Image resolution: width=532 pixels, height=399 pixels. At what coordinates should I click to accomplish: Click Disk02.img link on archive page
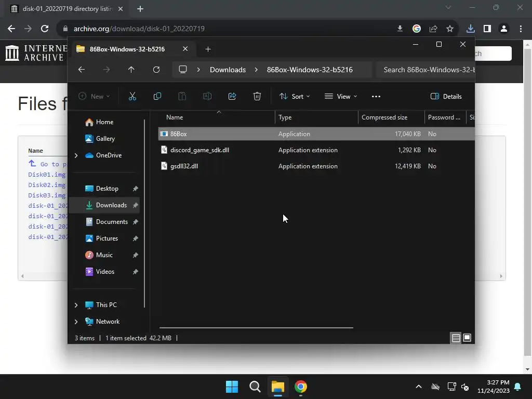click(x=47, y=185)
